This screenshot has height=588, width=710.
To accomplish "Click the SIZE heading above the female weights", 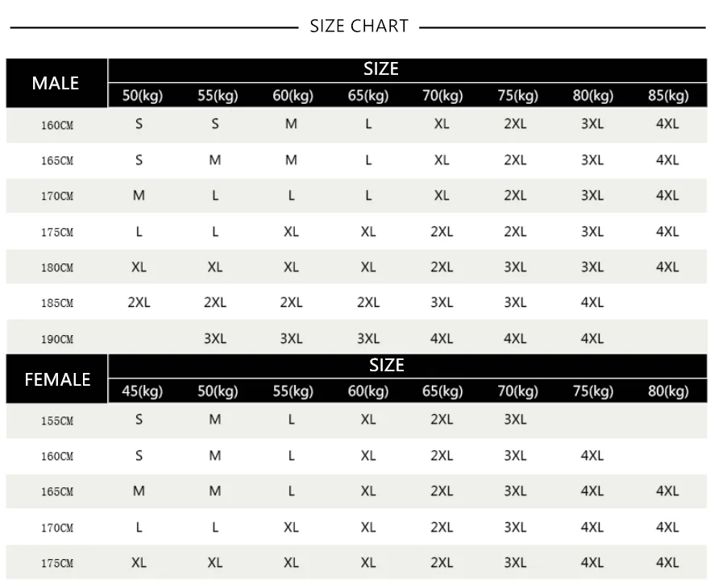I will pyautogui.click(x=386, y=366).
